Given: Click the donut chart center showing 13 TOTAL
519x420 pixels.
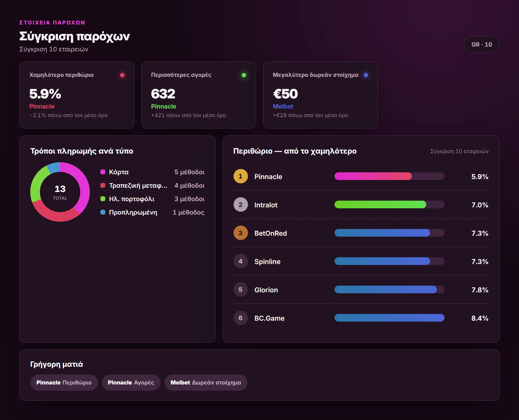Looking at the screenshot, I should click(60, 192).
